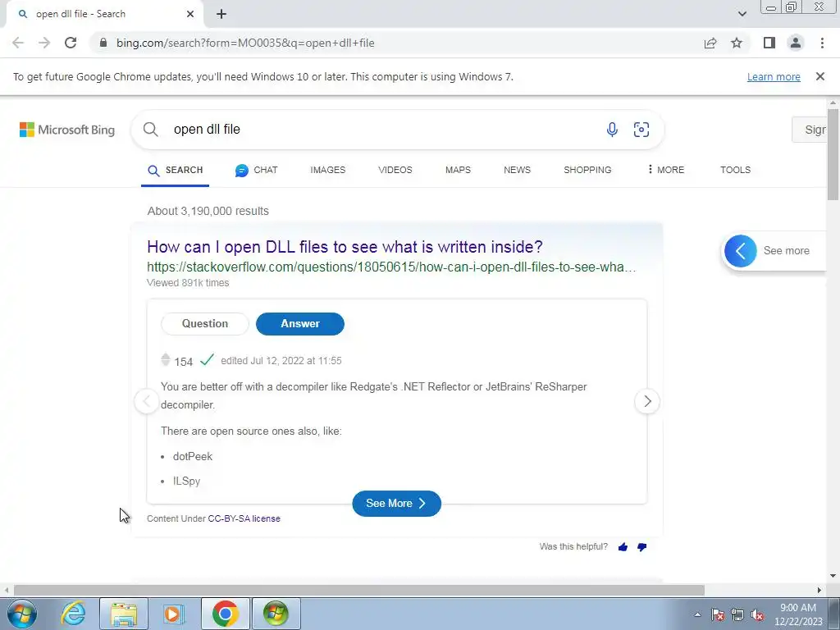Open the MAPS tab
Screen dimensions: 840x630
[458, 170]
